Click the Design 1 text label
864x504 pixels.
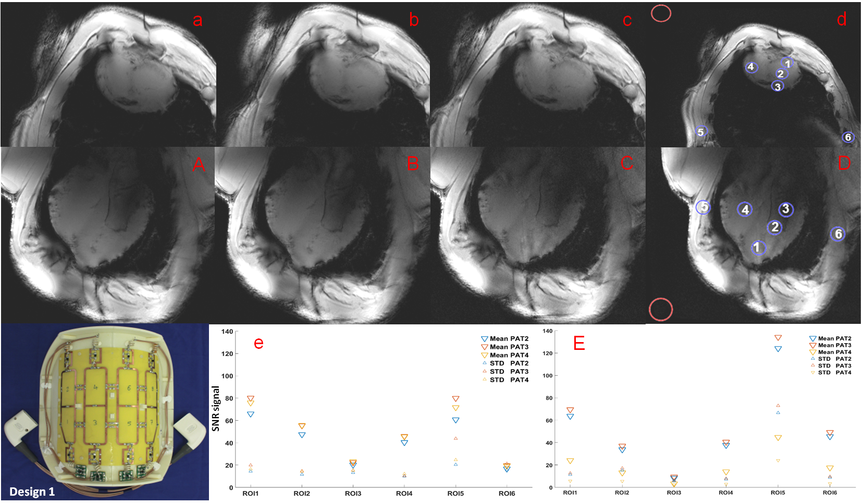pos(32,492)
